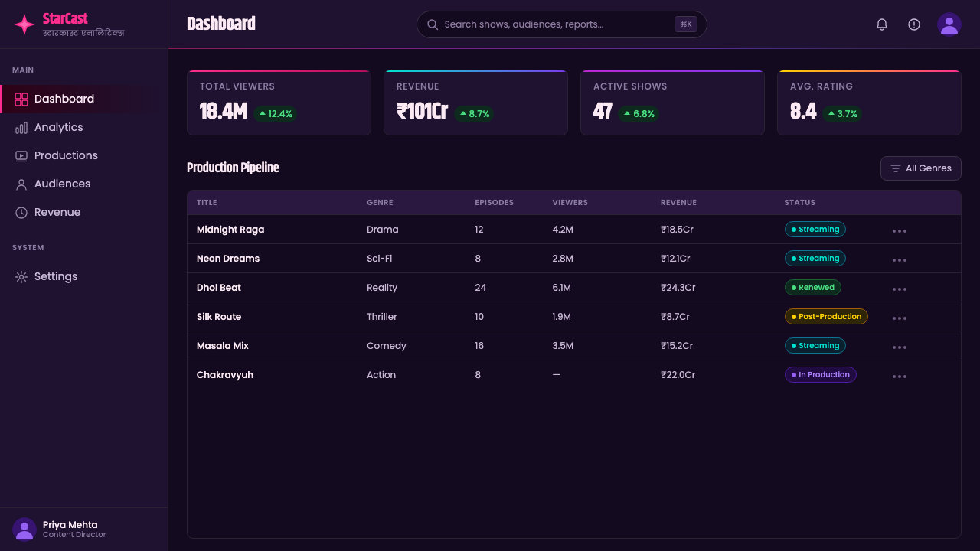Click the Production Pipeline heading
This screenshot has height=551, width=980.
click(233, 168)
